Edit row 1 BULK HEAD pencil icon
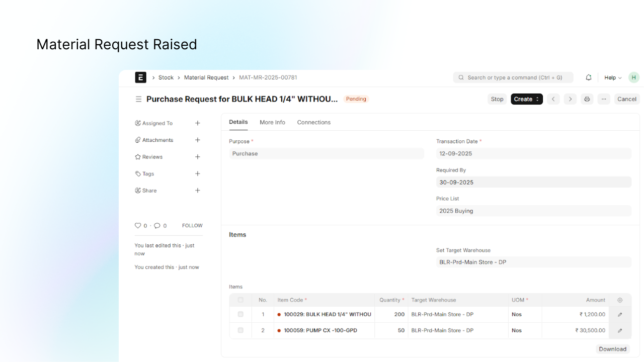 tap(620, 315)
